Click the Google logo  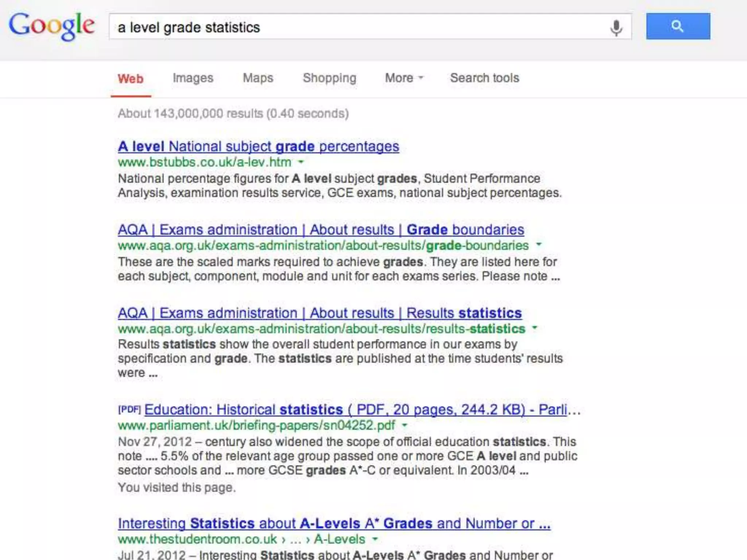click(51, 26)
